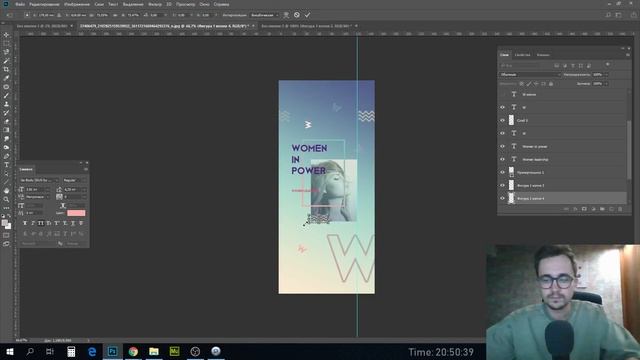Click the font size input field
640x360 pixels.
click(37, 189)
